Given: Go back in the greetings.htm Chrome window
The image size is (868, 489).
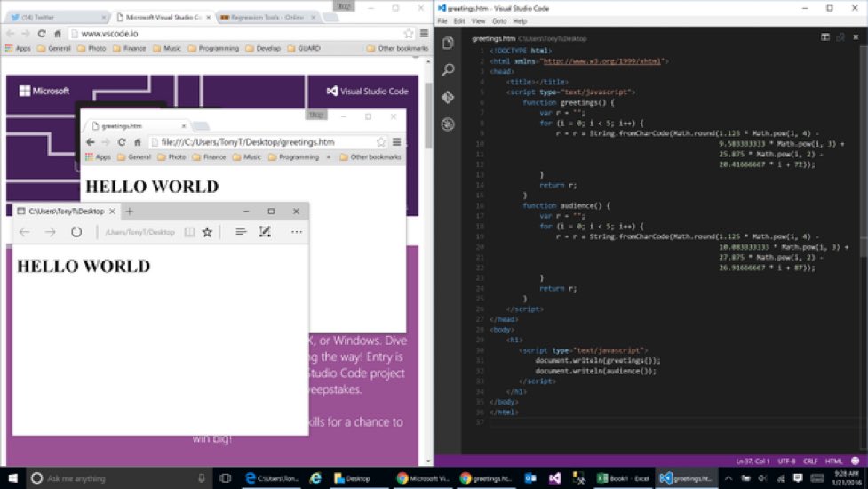Looking at the screenshot, I should tap(91, 142).
